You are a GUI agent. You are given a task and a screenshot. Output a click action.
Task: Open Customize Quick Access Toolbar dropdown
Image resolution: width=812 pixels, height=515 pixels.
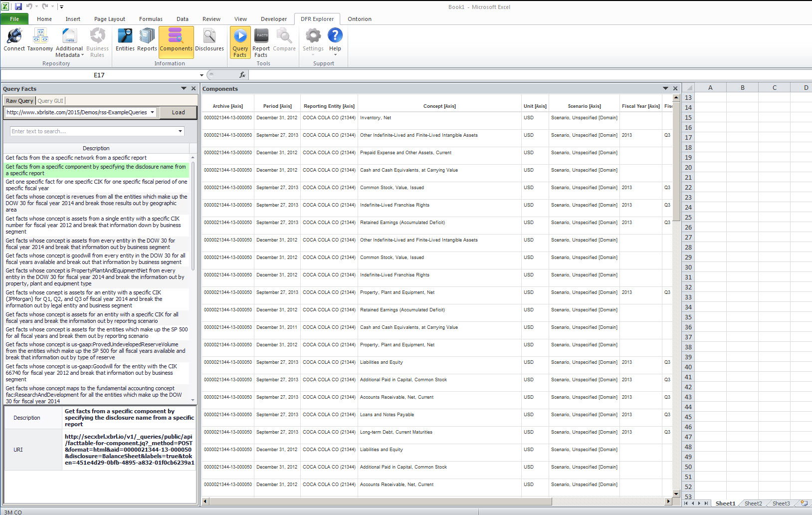pyautogui.click(x=61, y=7)
